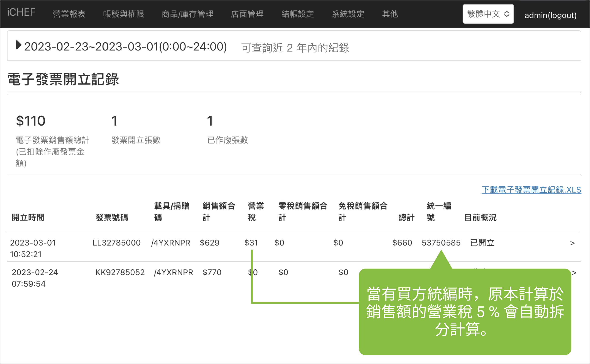Screen dimensions: 590x364
Task: Click the 2023-02-23~2023-03-01 date range text
Action: (126, 47)
